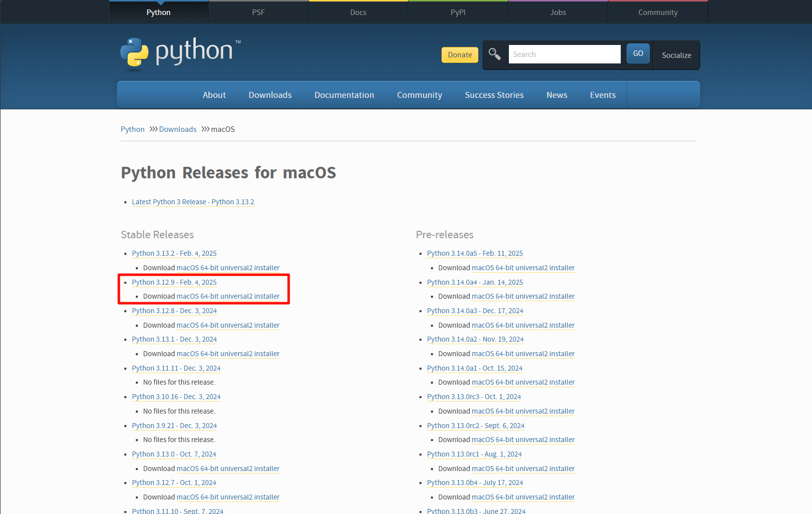Open the Documentation nav menu
Screen dimensions: 812x514
coord(344,95)
